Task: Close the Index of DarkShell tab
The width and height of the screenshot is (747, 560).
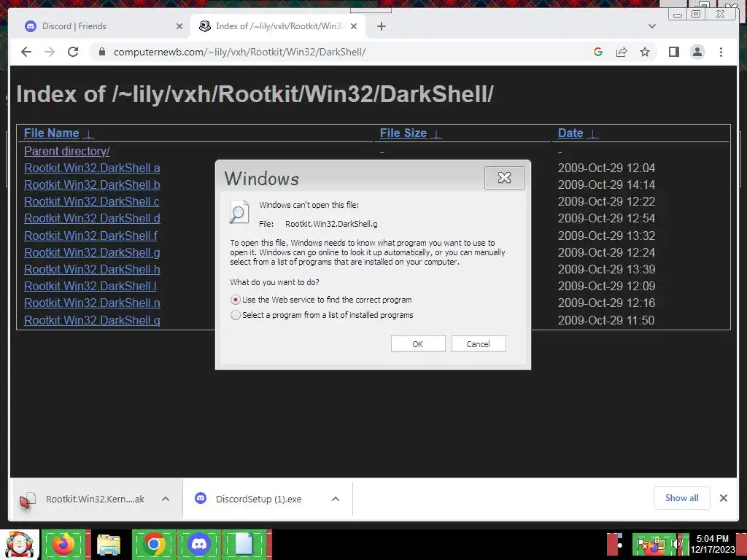Action: (354, 26)
